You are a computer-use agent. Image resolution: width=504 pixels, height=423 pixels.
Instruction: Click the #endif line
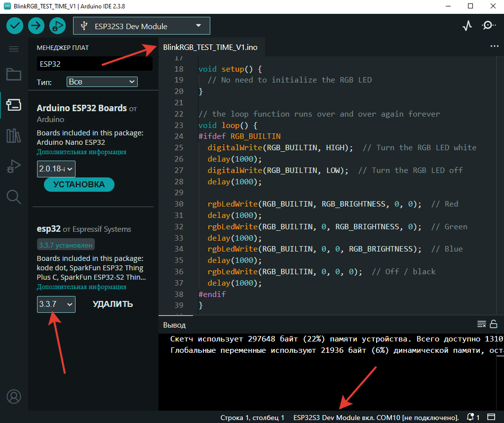212,294
